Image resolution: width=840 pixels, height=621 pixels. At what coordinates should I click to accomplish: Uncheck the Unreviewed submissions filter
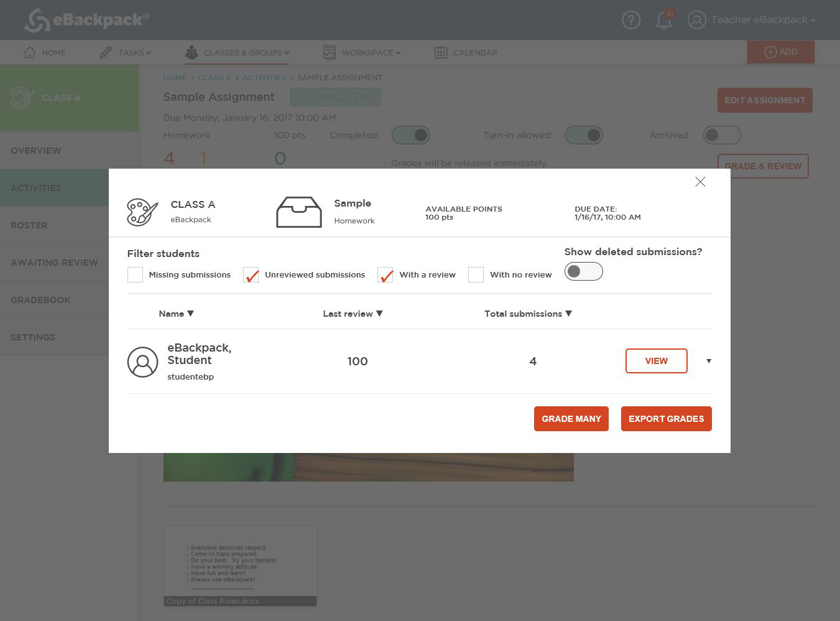point(251,274)
